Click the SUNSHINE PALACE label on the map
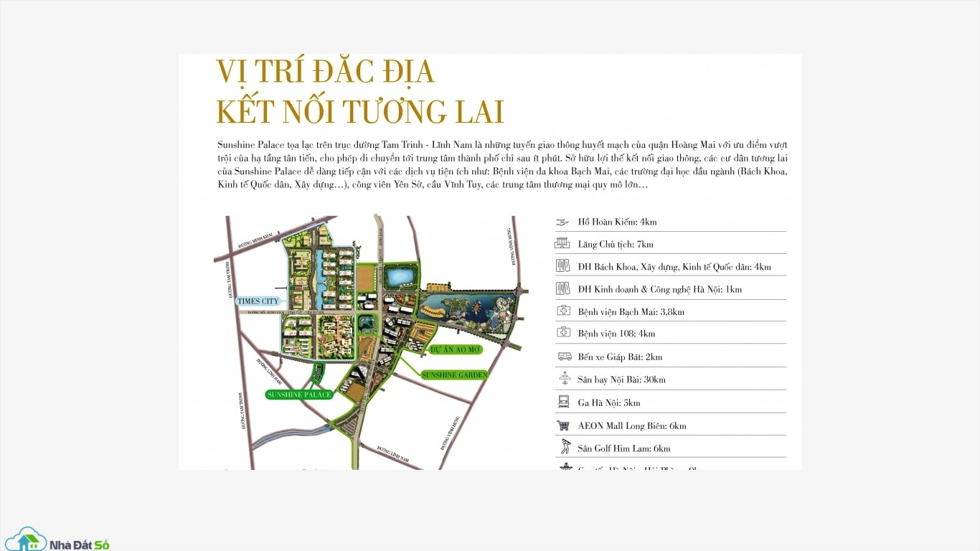 pos(299,395)
